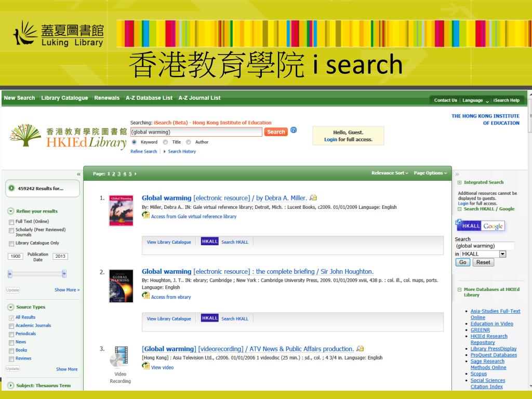Check Library Catalogue Only checkbox
Viewport: 532px width, 399px height.
point(11,244)
